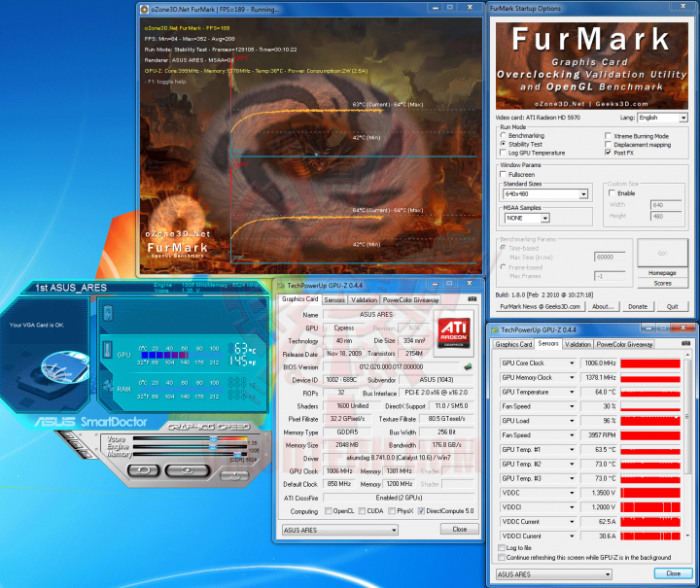Click the fan icon beside RAM temperature bar
This screenshot has height=588, width=700.
[x=108, y=386]
